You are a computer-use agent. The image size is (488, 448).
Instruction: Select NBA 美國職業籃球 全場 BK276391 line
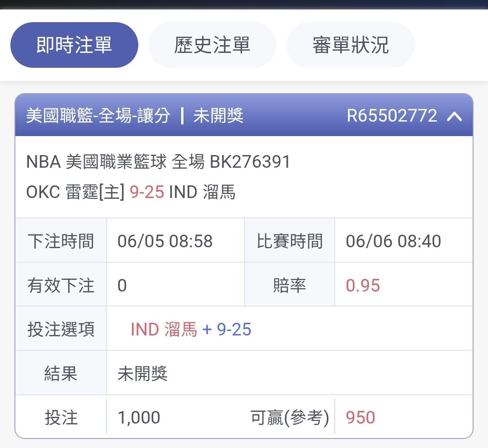click(158, 162)
